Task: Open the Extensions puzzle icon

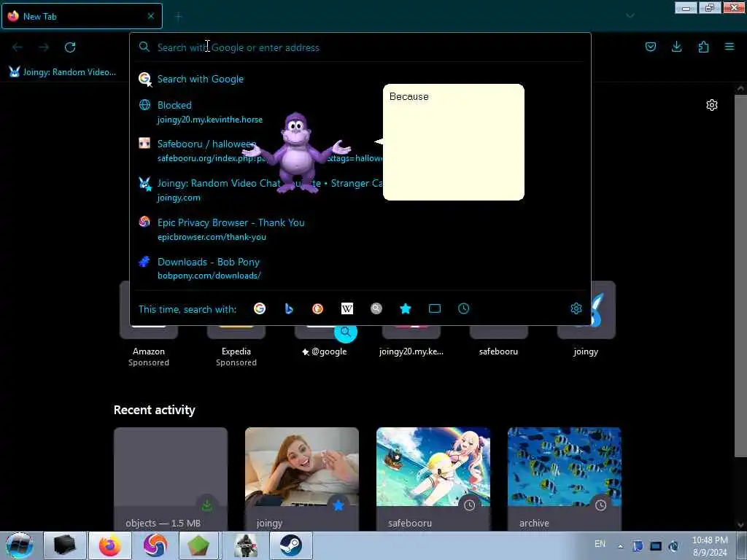Action: 703,47
